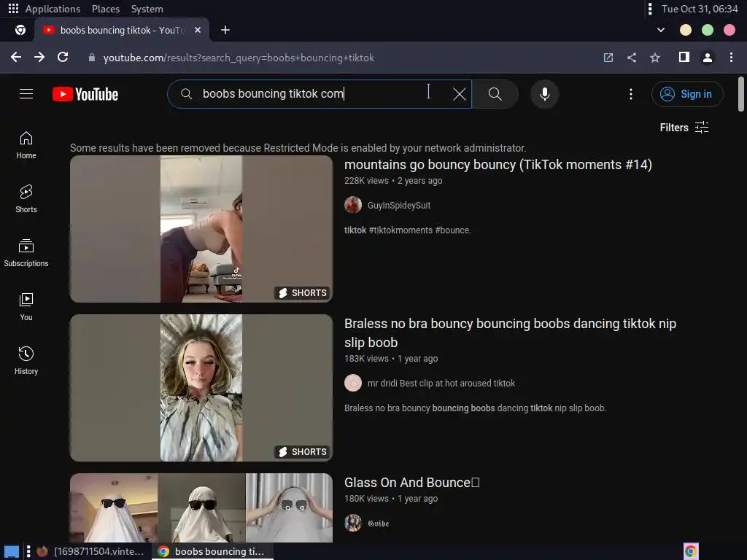This screenshot has width=747, height=560.
Task: Open YouTube settings three-dot menu
Action: 631,94
